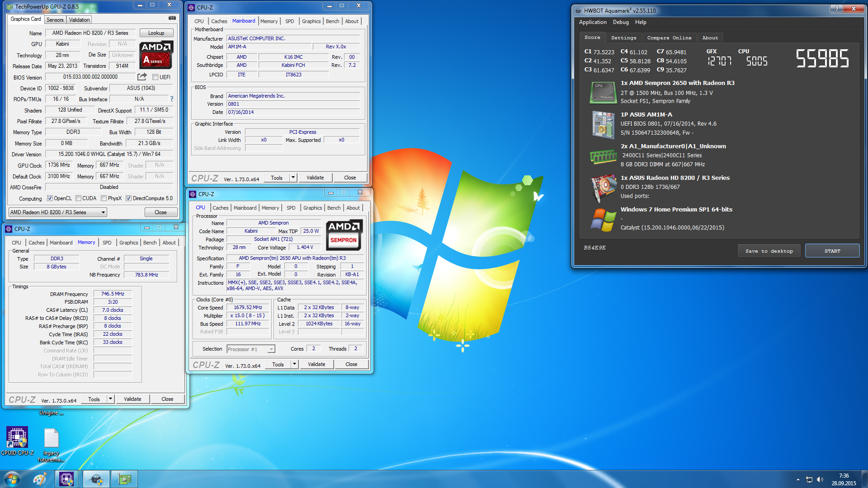Click the GPU-Z screenshot camera icon
Viewport: 868px width, 488px height.
coord(172,18)
